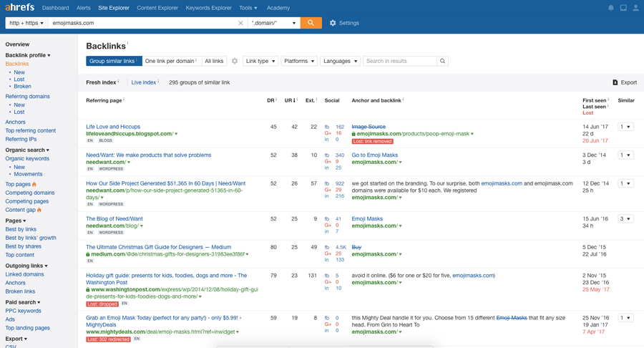644x348 pixels.
Task: Open the http + https protocol dropdown
Action: tap(26, 23)
